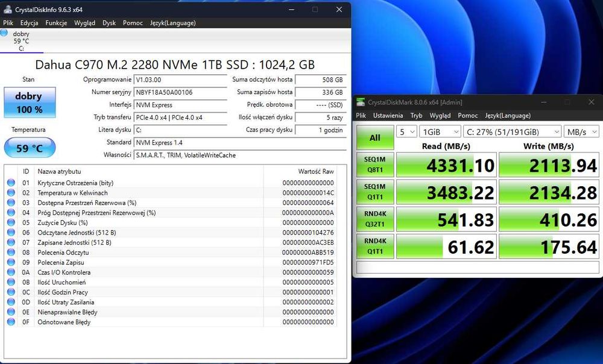Image resolution: width=603 pixels, height=364 pixels.
Task: Click the serial number field NBYF18A50A00106
Action: click(x=180, y=92)
